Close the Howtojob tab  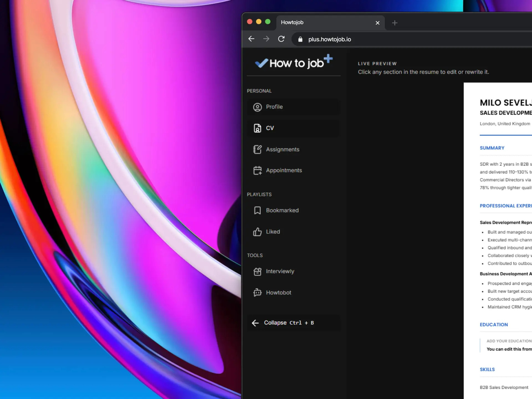(x=377, y=23)
